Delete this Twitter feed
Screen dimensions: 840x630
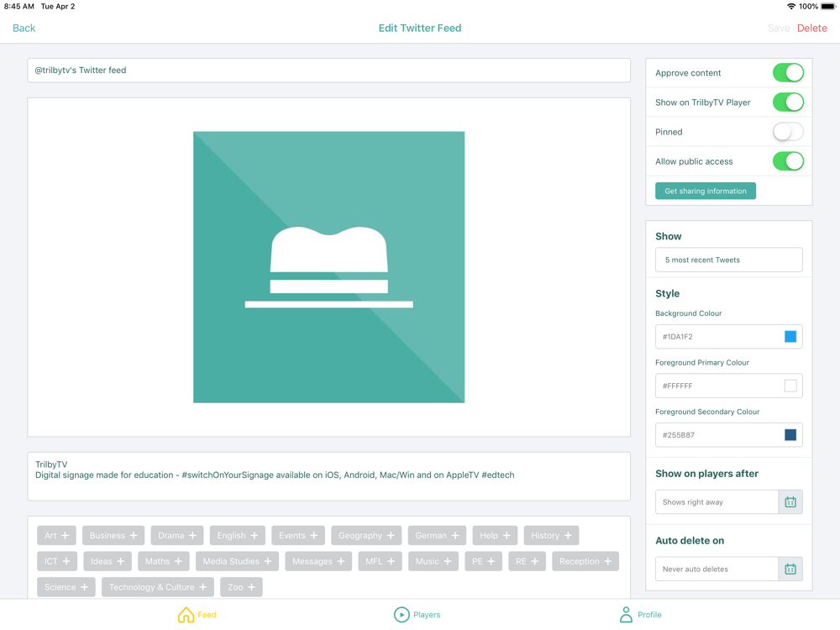(x=811, y=28)
